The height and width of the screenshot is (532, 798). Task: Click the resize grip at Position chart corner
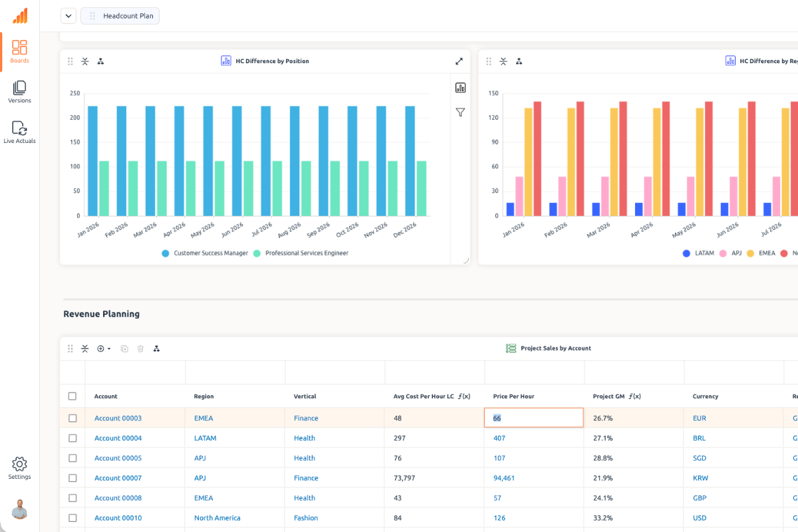click(x=466, y=261)
